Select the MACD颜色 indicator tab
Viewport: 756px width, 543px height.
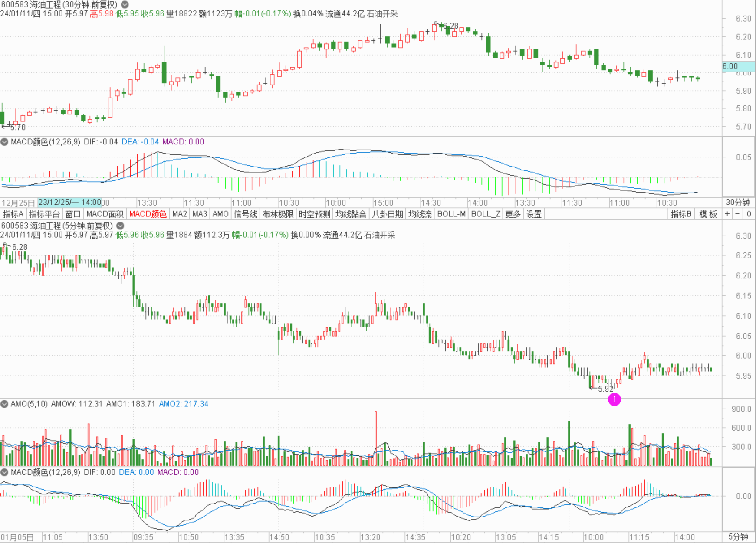[x=148, y=214]
